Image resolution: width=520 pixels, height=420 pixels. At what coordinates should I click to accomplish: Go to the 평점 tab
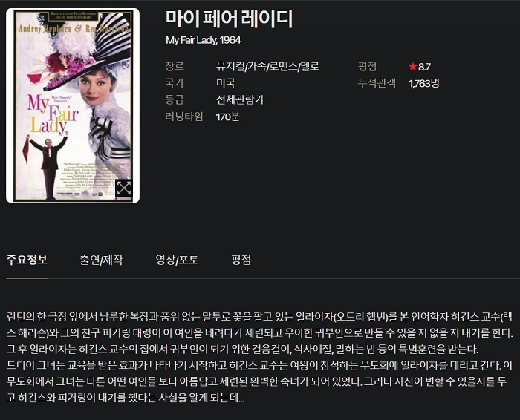click(x=241, y=260)
